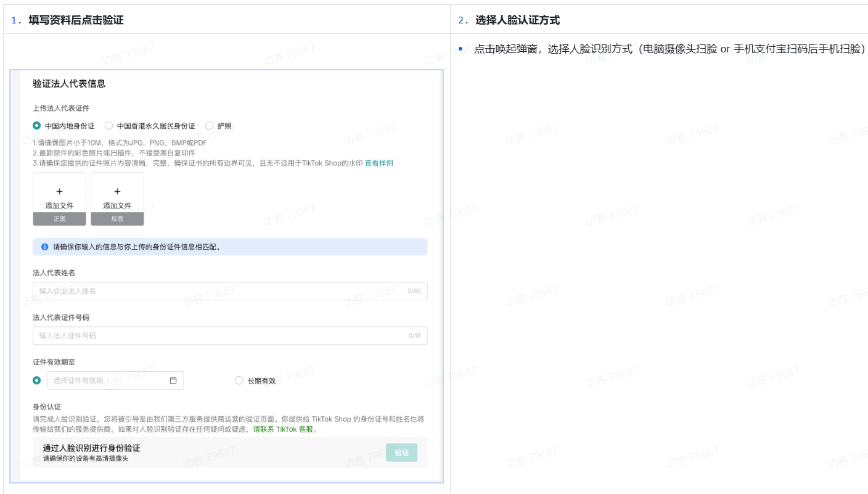
Task: Click the 通过人脸识别进行身份验证 panel title
Action: click(91, 448)
